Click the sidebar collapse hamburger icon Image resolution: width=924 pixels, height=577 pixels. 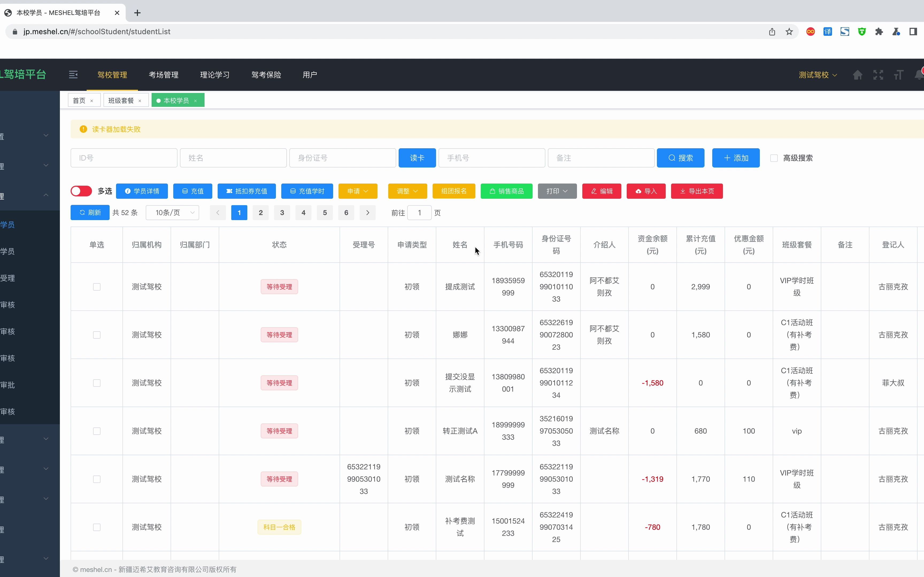point(73,75)
